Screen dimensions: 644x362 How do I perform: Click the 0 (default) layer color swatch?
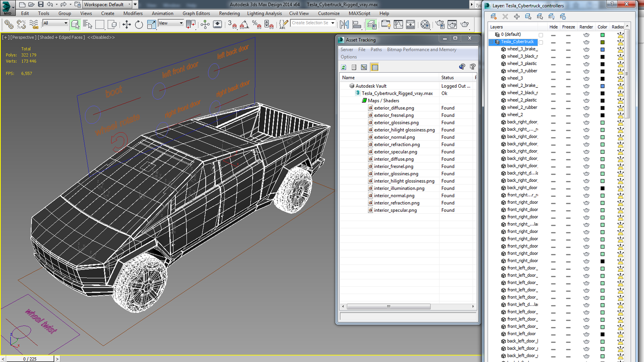tap(602, 35)
